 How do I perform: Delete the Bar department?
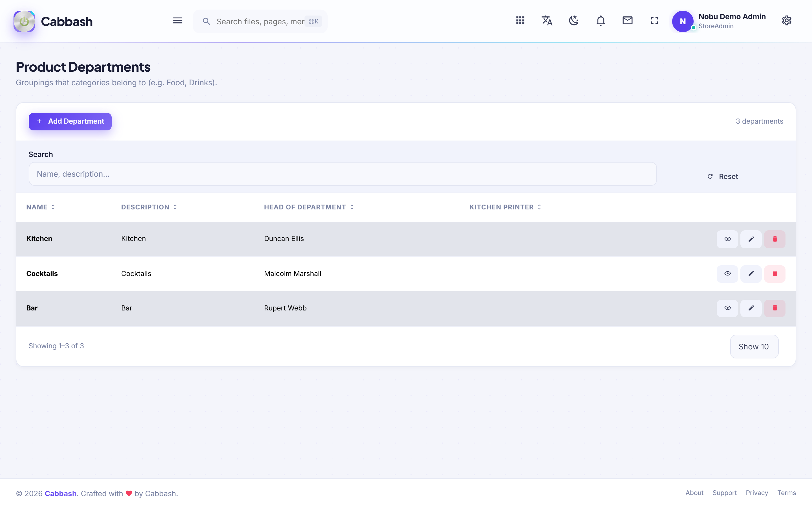click(x=775, y=308)
